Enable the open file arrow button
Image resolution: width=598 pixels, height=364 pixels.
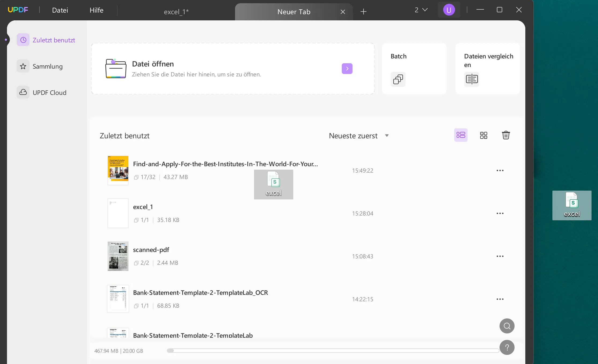point(347,68)
